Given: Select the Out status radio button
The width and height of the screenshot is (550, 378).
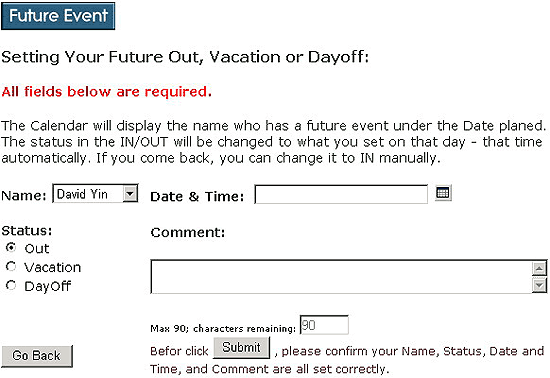Looking at the screenshot, I should [x=11, y=248].
